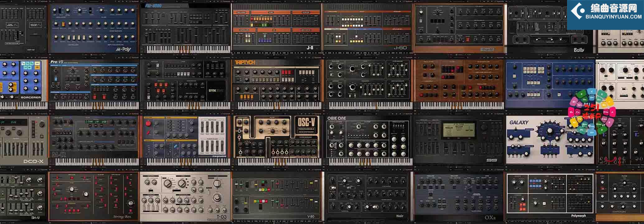
Task: Click the OBIE ONE piano keyboard
Action: pyautogui.click(x=370, y=162)
